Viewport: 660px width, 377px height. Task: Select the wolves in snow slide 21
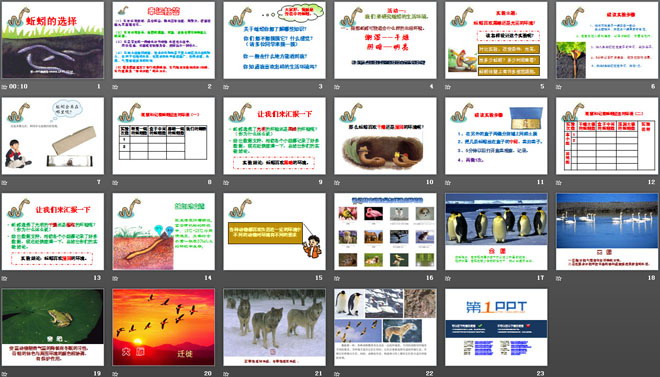pyautogui.click(x=274, y=327)
